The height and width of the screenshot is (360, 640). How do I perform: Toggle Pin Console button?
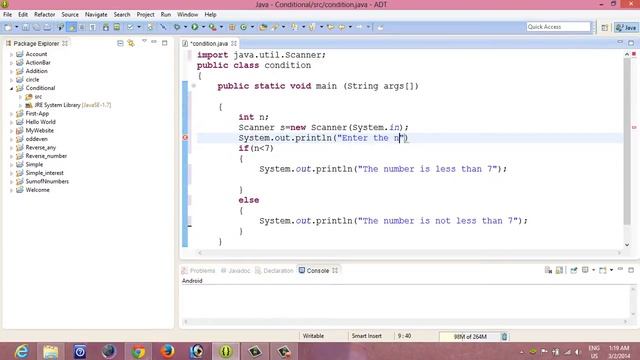573,270
